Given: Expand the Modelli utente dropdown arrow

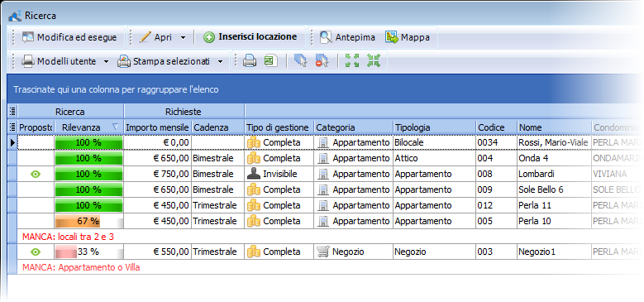Looking at the screenshot, I should (106, 61).
